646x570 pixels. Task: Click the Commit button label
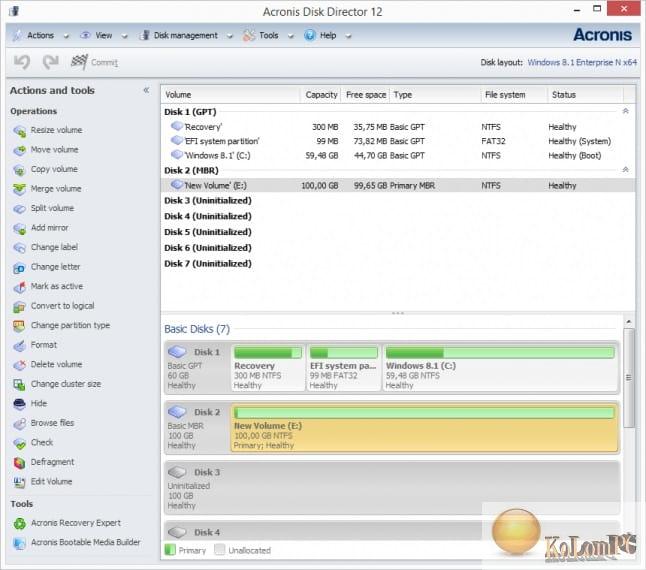104,62
